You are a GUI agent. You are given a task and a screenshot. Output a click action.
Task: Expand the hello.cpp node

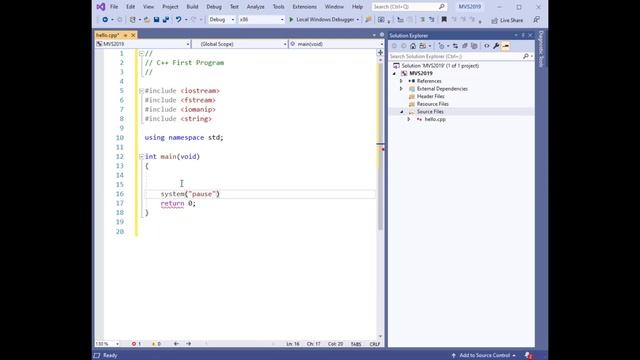(x=409, y=119)
